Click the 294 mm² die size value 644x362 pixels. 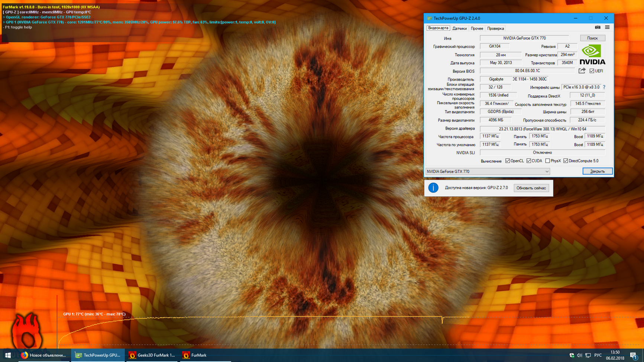[567, 55]
